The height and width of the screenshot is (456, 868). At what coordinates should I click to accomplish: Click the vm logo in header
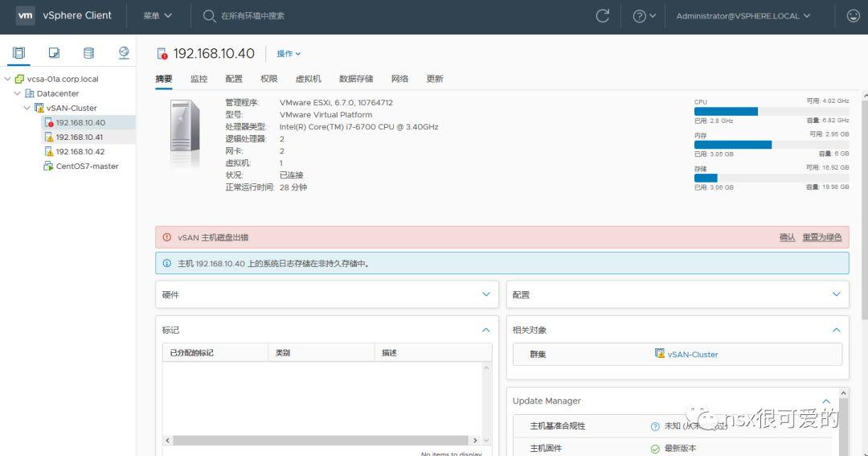click(x=25, y=15)
